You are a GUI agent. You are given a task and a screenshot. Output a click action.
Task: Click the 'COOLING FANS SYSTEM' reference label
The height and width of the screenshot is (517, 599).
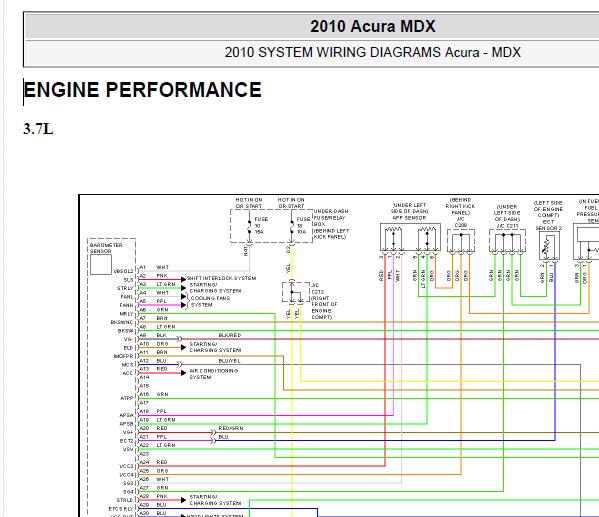click(210, 301)
